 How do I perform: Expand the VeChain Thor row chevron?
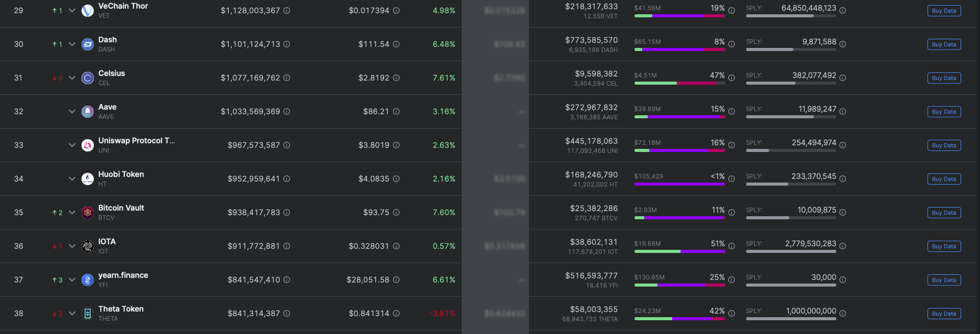tap(72, 11)
